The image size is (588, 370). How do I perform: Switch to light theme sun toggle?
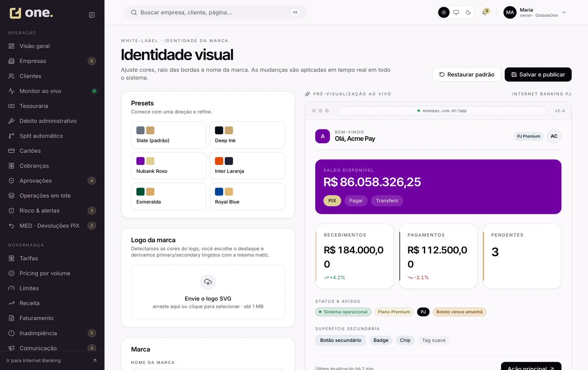coord(444,12)
